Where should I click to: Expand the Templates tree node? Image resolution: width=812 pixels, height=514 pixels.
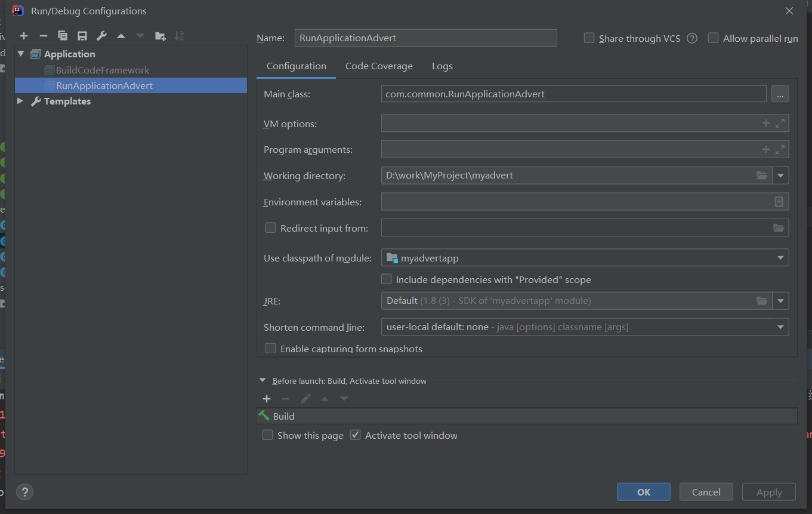[x=21, y=101]
